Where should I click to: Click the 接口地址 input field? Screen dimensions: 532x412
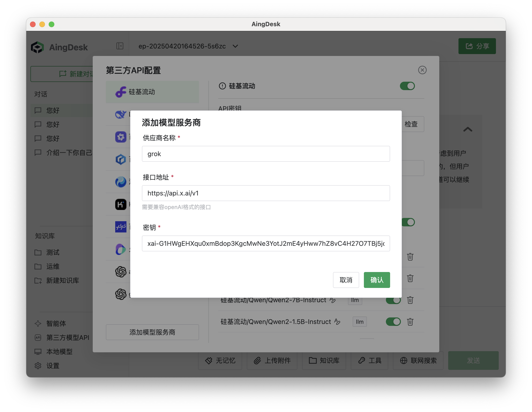[266, 193]
